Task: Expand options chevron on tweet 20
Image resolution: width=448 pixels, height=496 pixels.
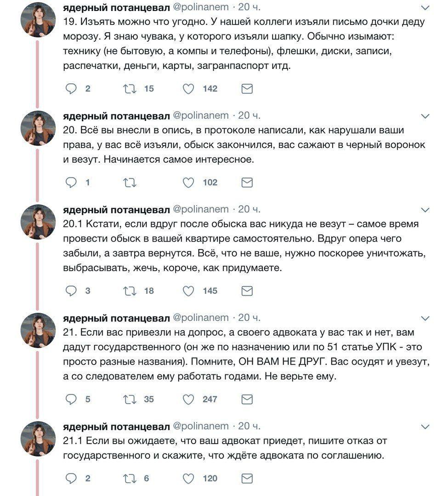Action: click(425, 116)
